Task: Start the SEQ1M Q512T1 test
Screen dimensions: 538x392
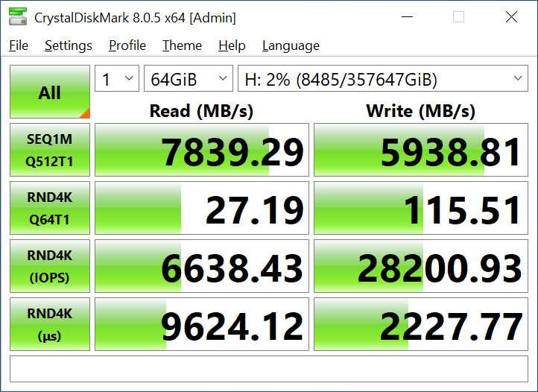Action: coord(50,150)
